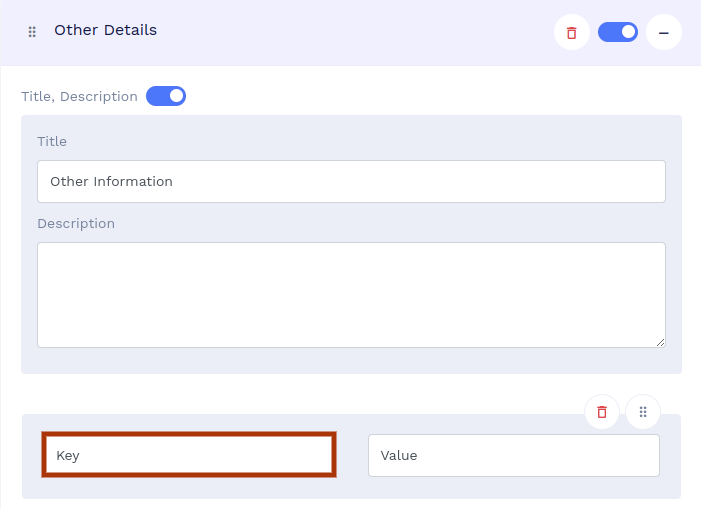Click empty space in Other Details header bar
Screen dimensions: 701x509
pos(350,32)
